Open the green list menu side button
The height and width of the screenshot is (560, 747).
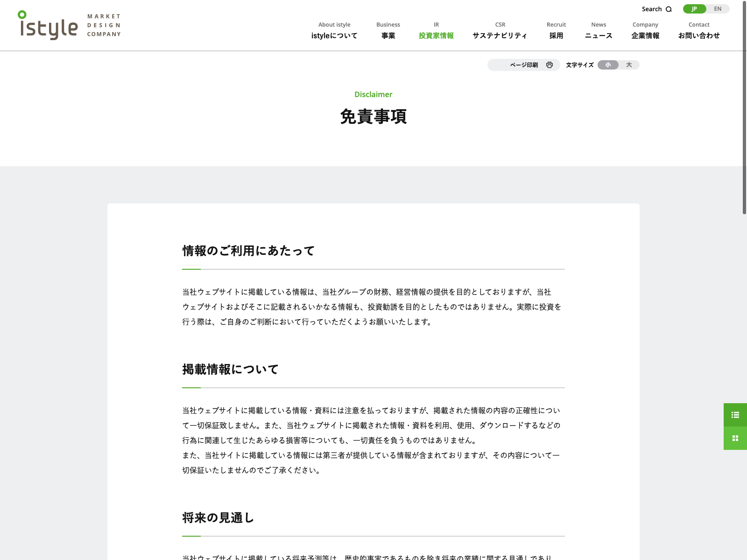pos(735,415)
